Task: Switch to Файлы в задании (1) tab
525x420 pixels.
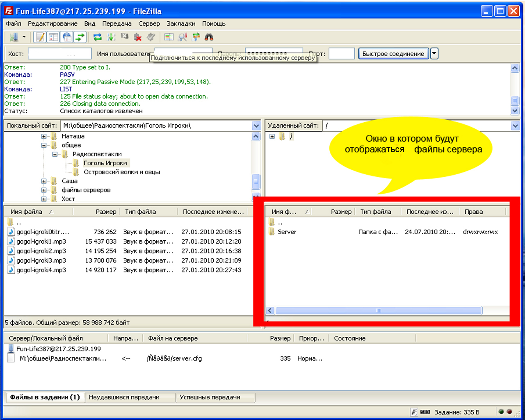Action: pos(45,397)
